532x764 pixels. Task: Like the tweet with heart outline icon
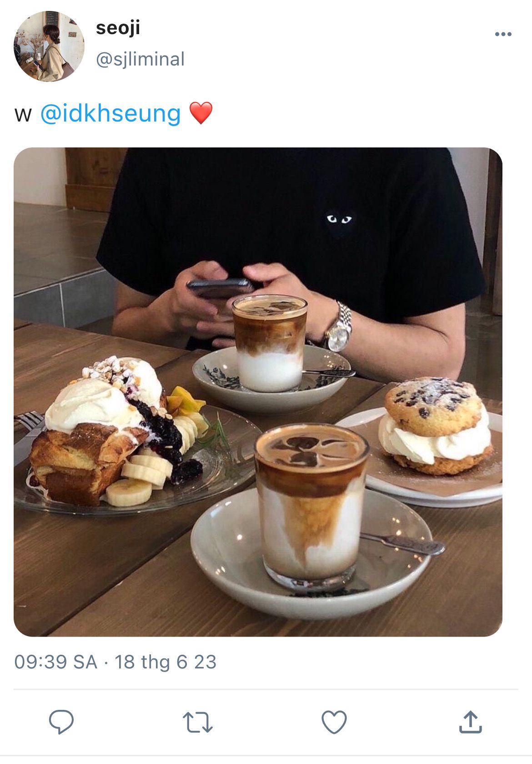point(334,722)
